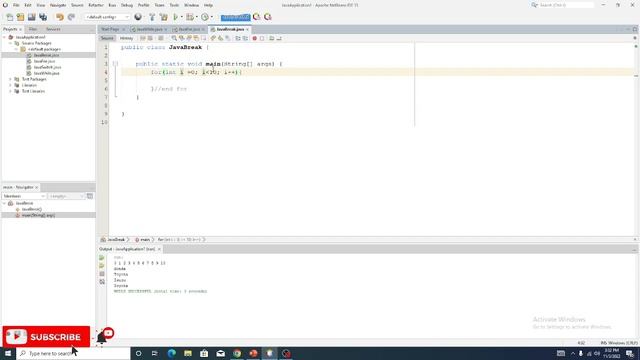This screenshot has width=640, height=360.
Task: Open the Members dropdown in the Navigator
Action: pos(24,196)
